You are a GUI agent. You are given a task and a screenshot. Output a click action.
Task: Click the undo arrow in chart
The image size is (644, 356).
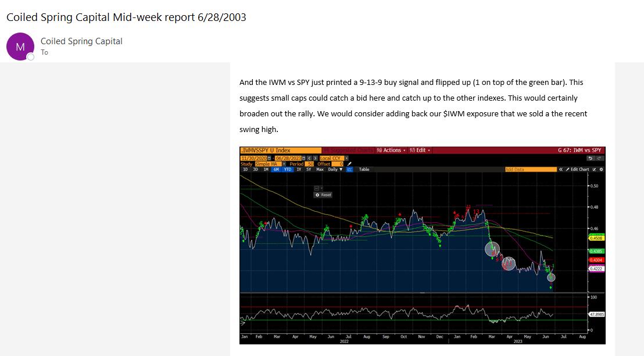[591, 158]
